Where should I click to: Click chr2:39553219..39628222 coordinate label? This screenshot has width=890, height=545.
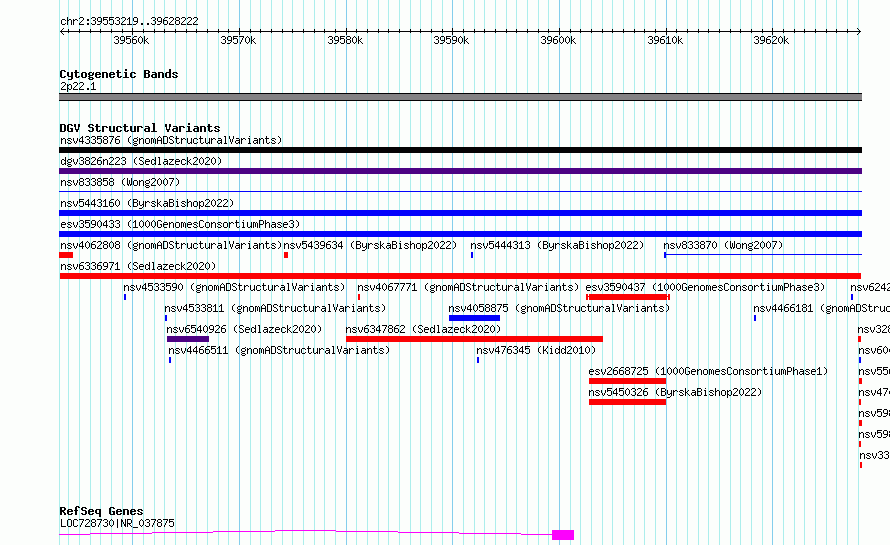click(x=129, y=22)
